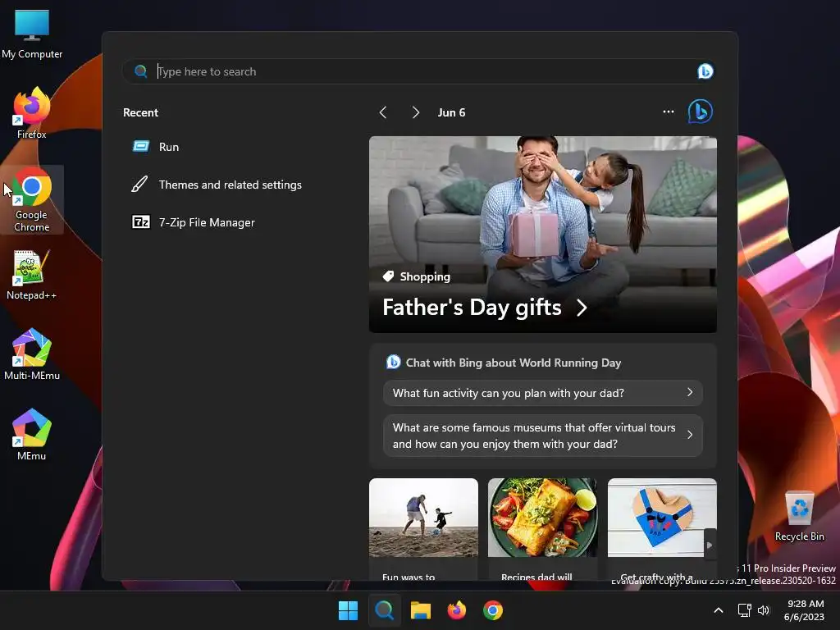Open Chat with Bing about World Running Day
This screenshot has height=630, width=840.
pos(504,363)
